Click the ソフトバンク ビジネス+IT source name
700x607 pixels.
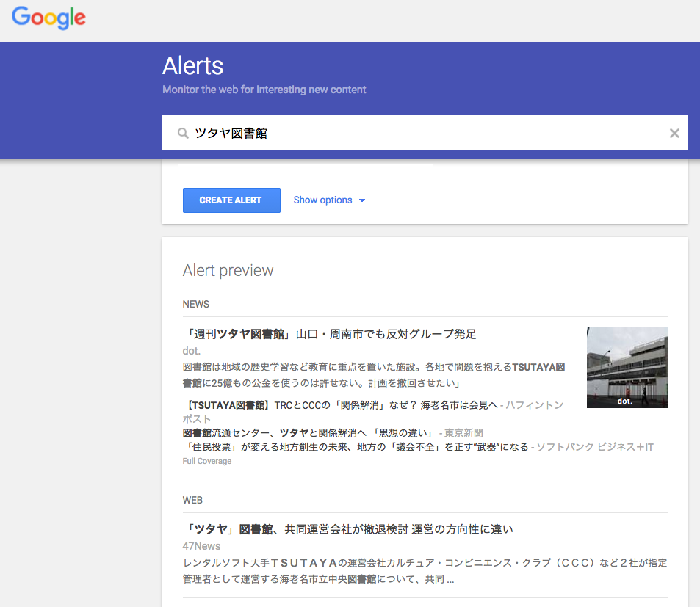point(595,447)
